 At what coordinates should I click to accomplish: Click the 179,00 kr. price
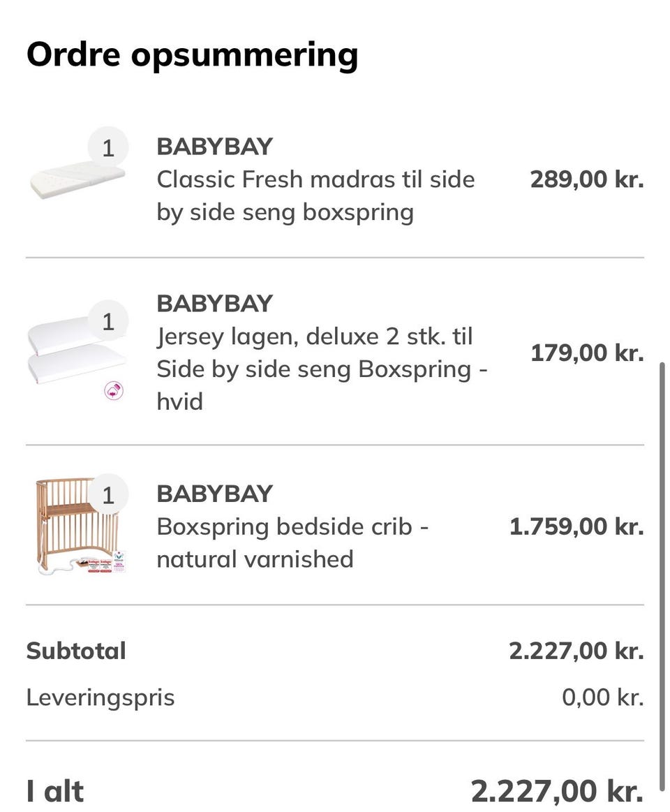[x=586, y=353]
